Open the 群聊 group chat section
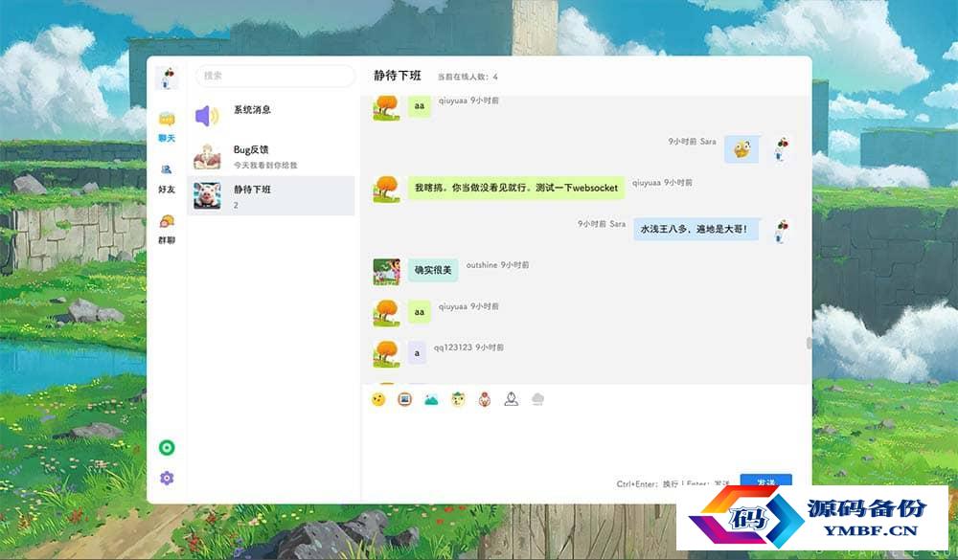The width and height of the screenshot is (958, 560). tap(167, 229)
